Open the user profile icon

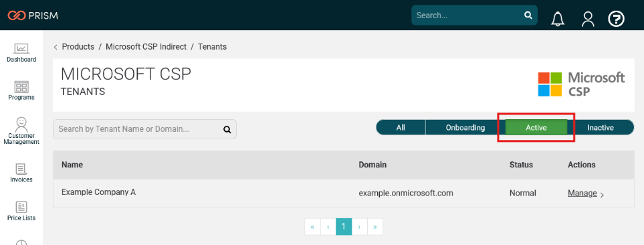[588, 19]
